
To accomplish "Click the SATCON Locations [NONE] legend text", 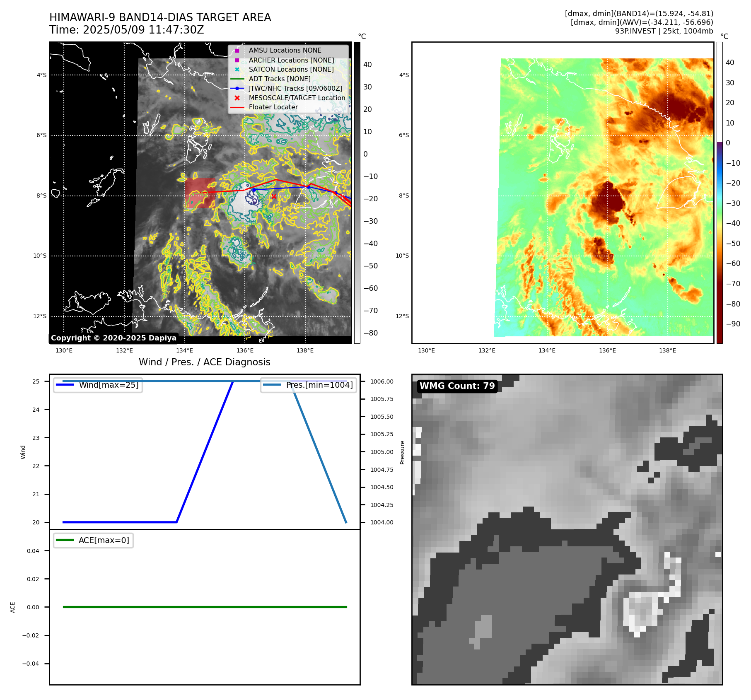I will click(x=291, y=70).
